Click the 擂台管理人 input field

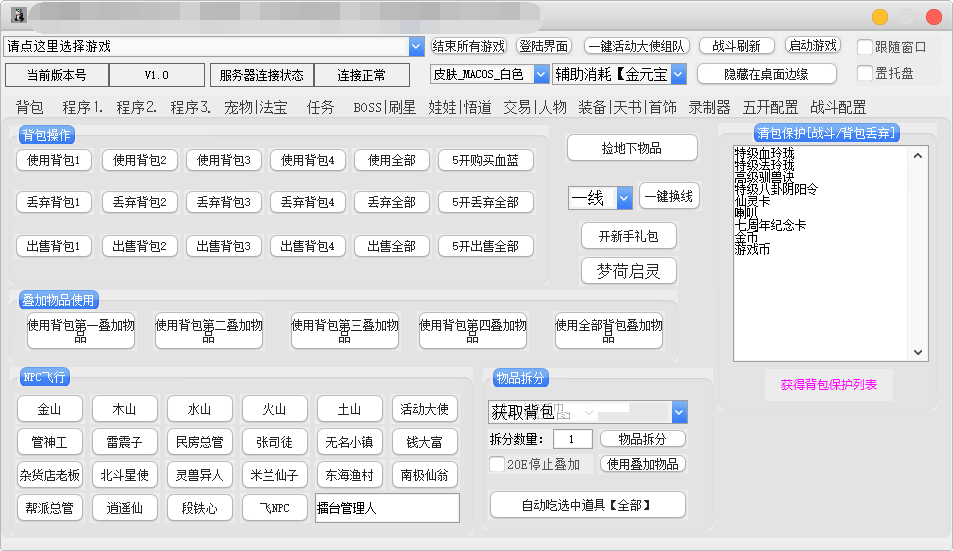(x=387, y=508)
